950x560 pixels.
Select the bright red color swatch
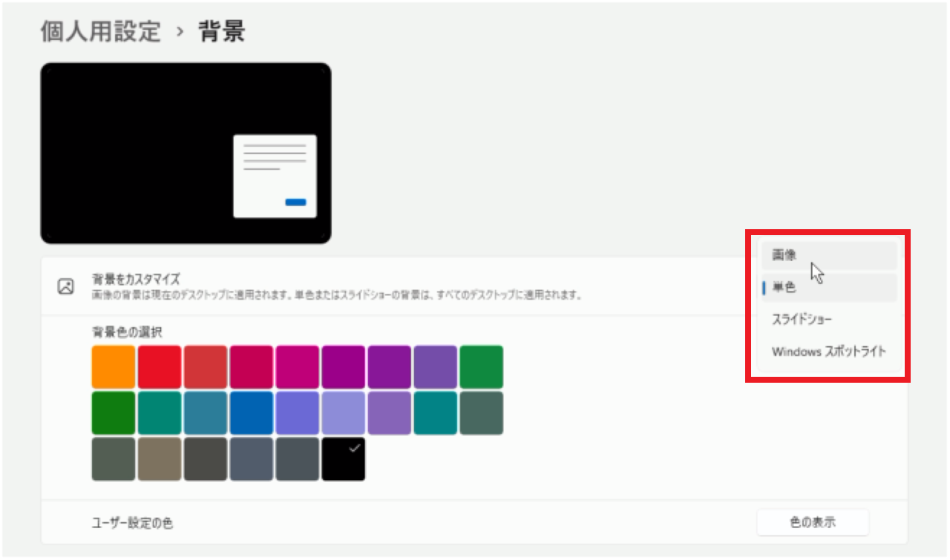pyautogui.click(x=159, y=366)
